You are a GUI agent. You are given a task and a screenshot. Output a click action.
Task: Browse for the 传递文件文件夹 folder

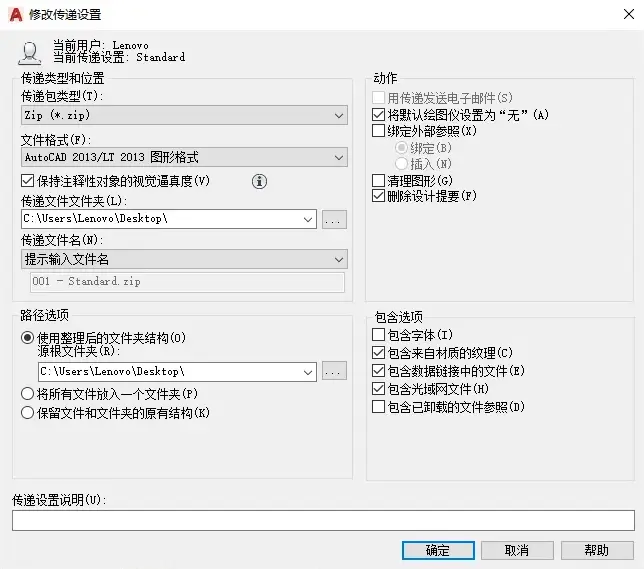coord(334,219)
